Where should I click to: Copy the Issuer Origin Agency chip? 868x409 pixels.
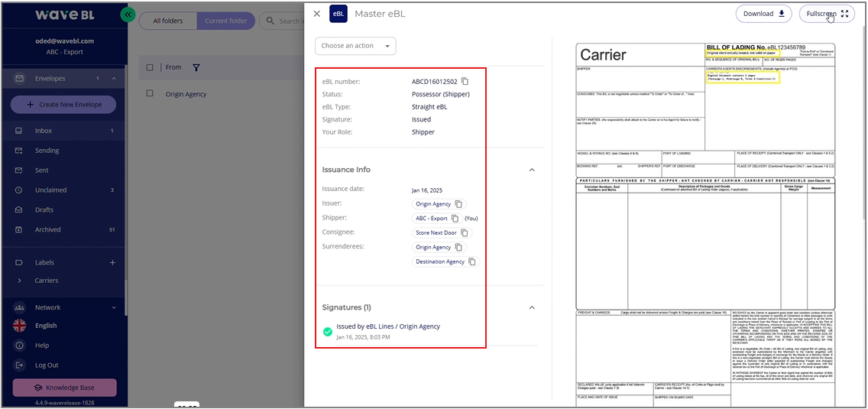pos(459,204)
